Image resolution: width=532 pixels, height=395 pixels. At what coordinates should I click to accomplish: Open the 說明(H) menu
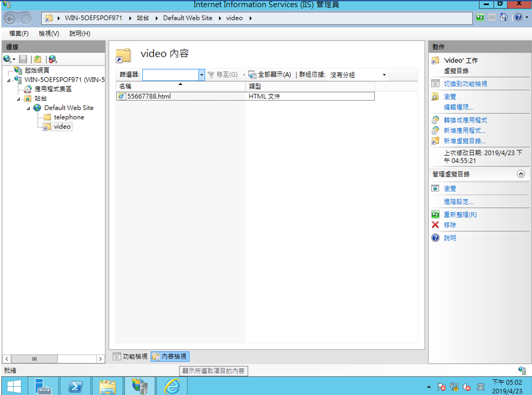(80, 34)
